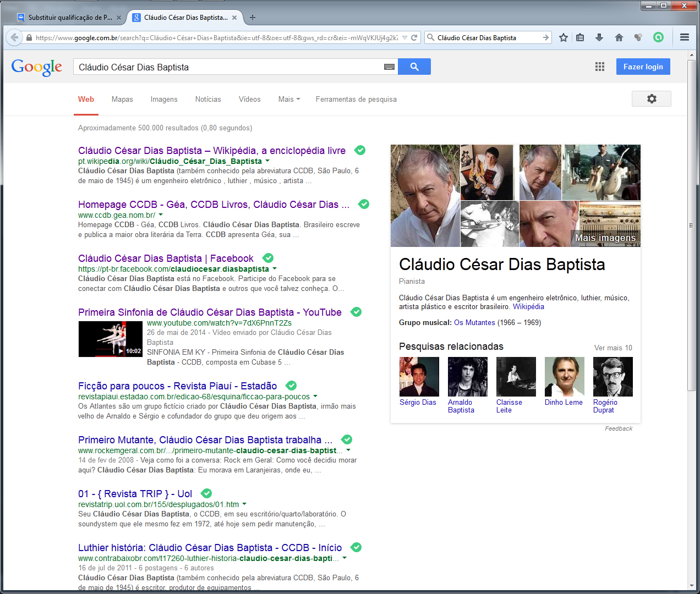Open the Firefox downloads arrow icon
Viewport: 700px width, 594px height.
[x=599, y=37]
